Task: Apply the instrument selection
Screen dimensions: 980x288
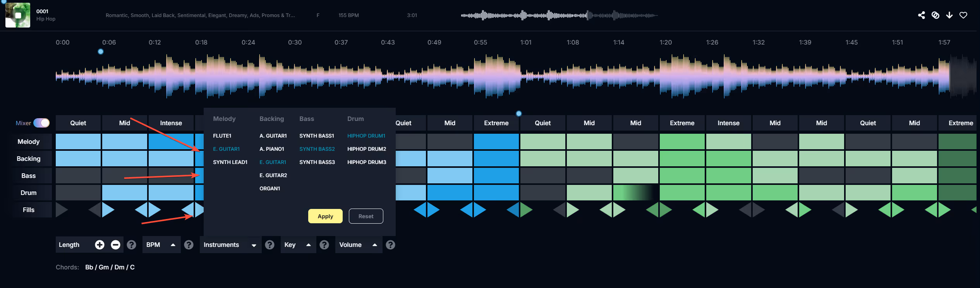Action: tap(325, 216)
